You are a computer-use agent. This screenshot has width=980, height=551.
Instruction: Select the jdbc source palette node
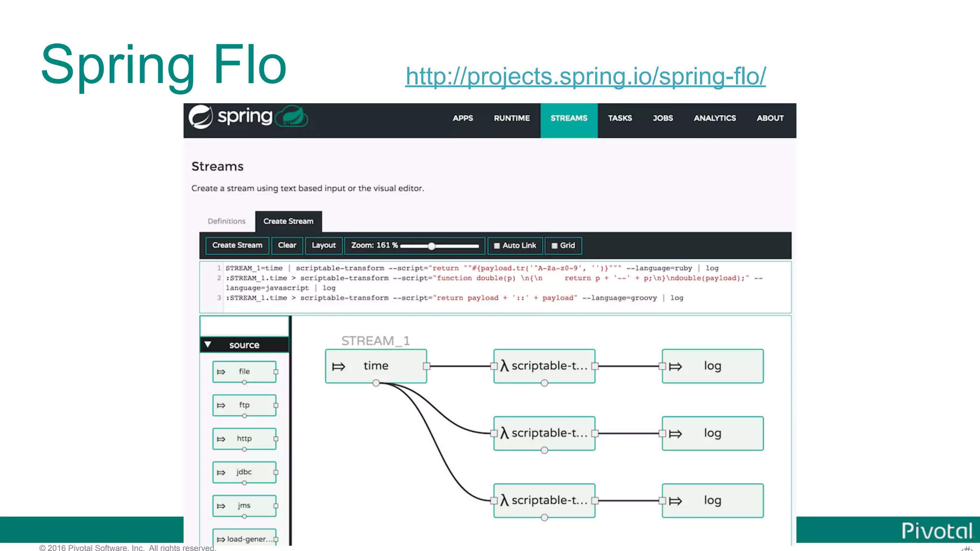[244, 472]
